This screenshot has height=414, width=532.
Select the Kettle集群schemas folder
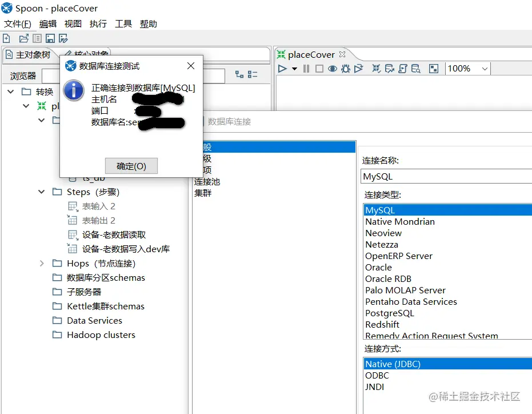click(x=106, y=306)
